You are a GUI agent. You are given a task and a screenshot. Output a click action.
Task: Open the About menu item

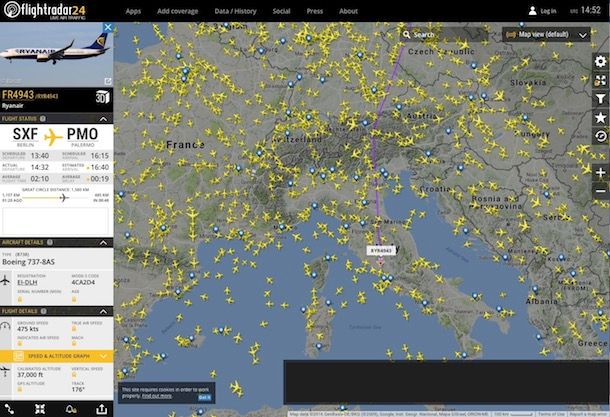coord(348,11)
